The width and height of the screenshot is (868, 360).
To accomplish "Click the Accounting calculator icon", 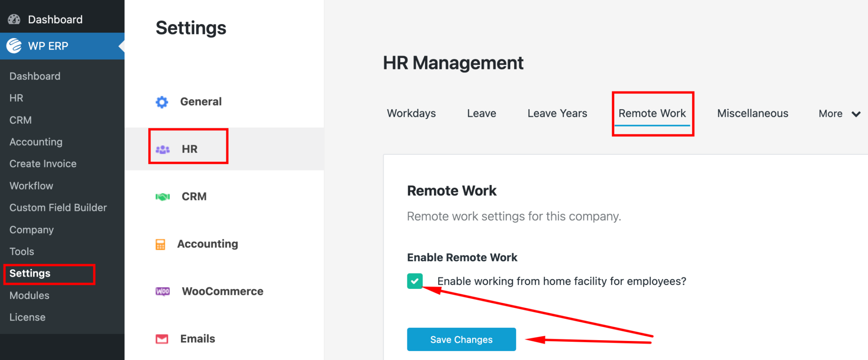I will click(161, 244).
